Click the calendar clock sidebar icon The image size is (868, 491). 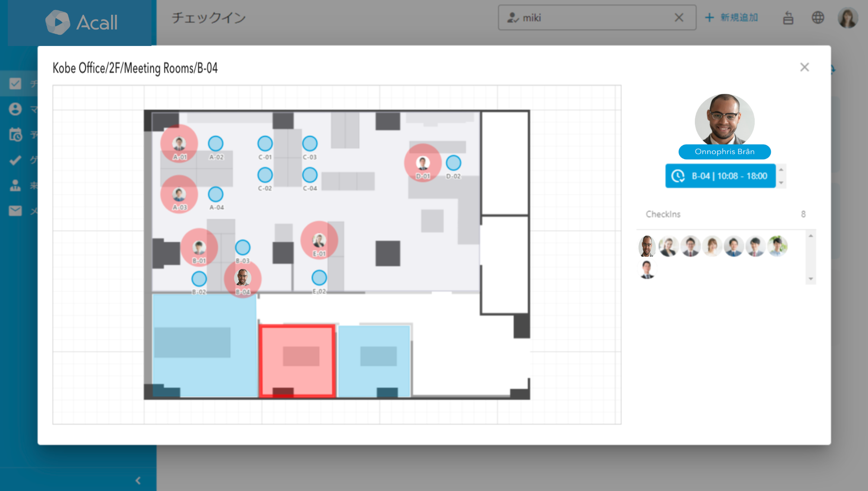(15, 134)
